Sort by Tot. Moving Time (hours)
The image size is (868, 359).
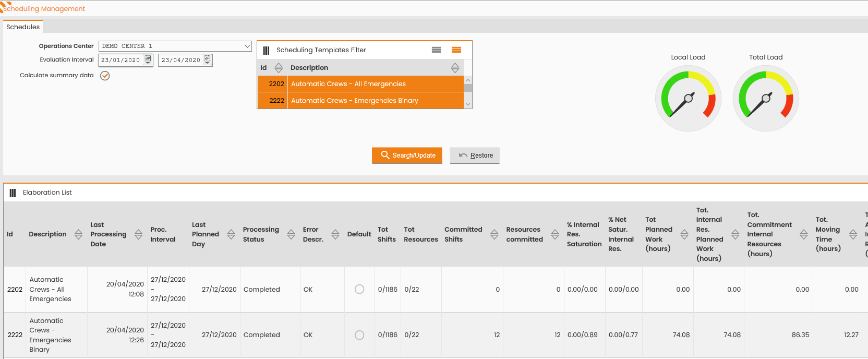[x=853, y=234]
